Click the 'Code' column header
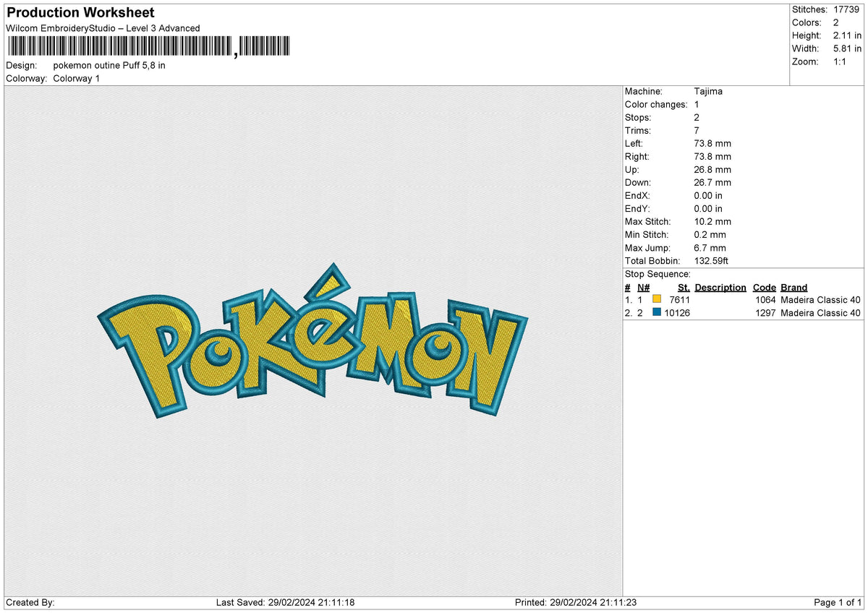The height and width of the screenshot is (613, 868). coord(764,287)
